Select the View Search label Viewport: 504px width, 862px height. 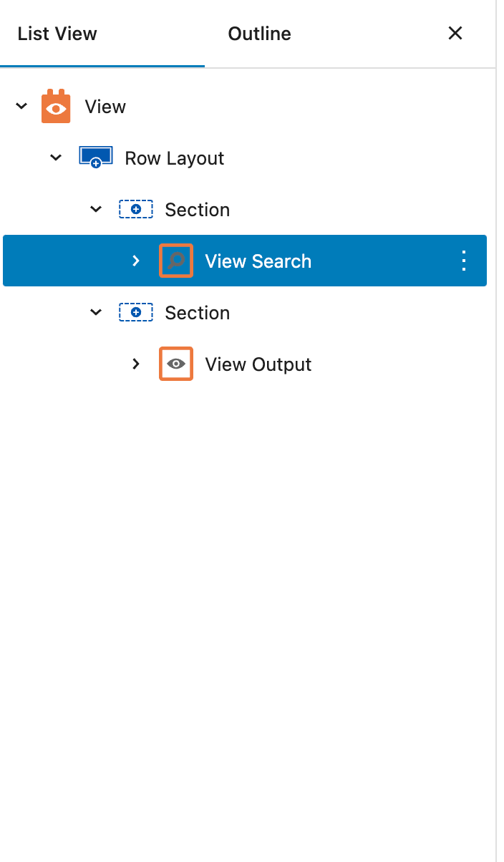pos(258,261)
